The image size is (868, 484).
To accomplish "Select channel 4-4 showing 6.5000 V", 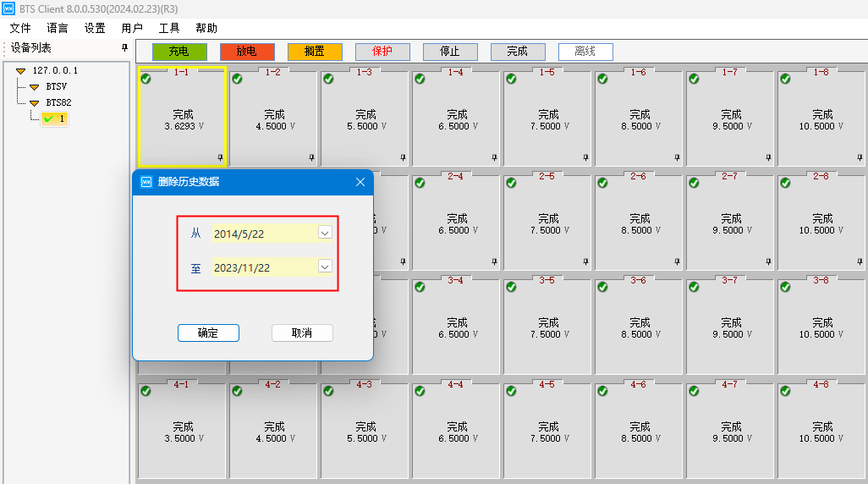I will click(x=456, y=431).
